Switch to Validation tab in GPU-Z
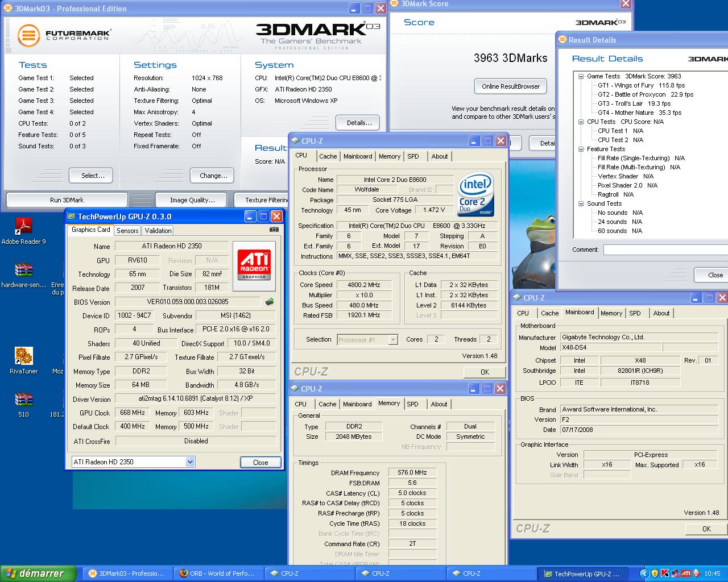This screenshot has width=728, height=582. (x=158, y=231)
